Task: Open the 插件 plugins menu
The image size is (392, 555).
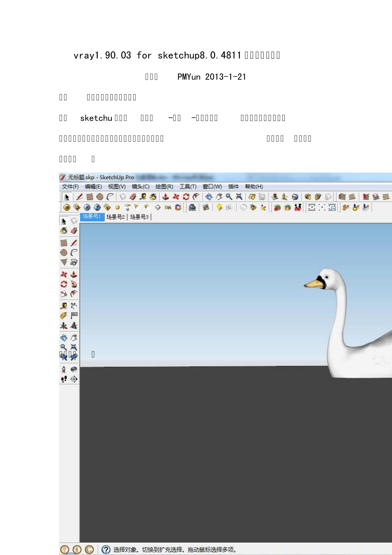Action: pyautogui.click(x=233, y=187)
